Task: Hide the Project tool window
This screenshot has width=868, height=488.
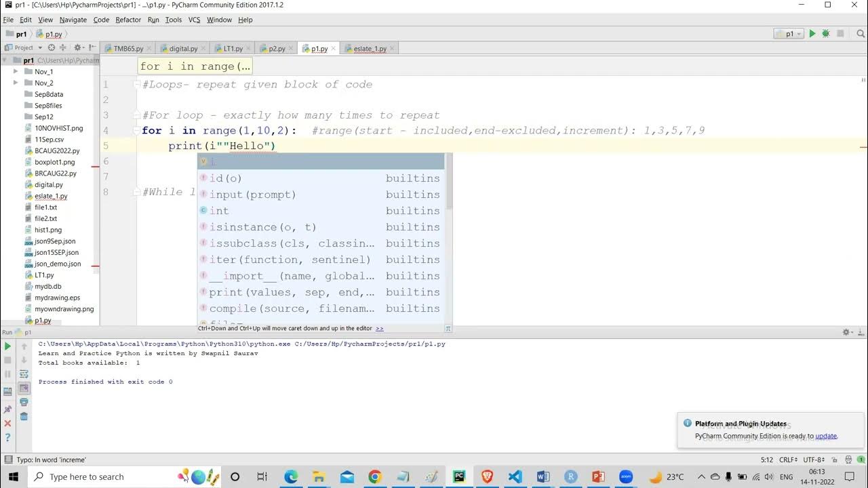Action: coord(92,47)
